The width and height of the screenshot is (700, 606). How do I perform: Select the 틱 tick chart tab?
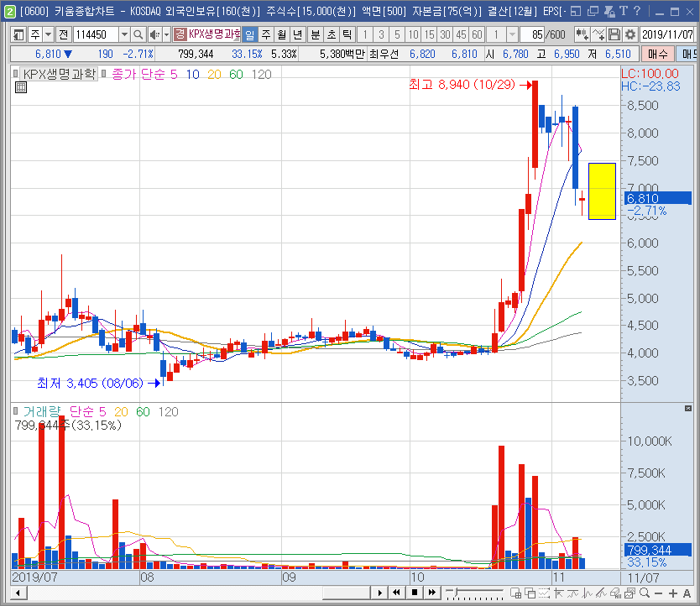pyautogui.click(x=347, y=34)
